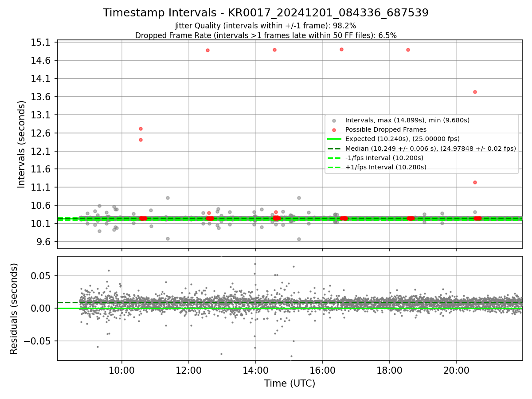Click the red cluster on the median line near 16:40
Screen dimensions: 532x399
click(x=344, y=218)
